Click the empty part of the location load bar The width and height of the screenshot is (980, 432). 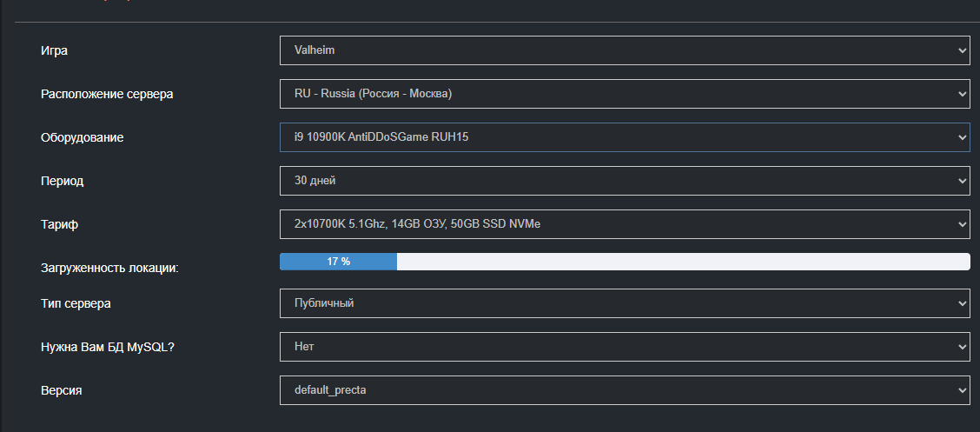[x=683, y=262]
